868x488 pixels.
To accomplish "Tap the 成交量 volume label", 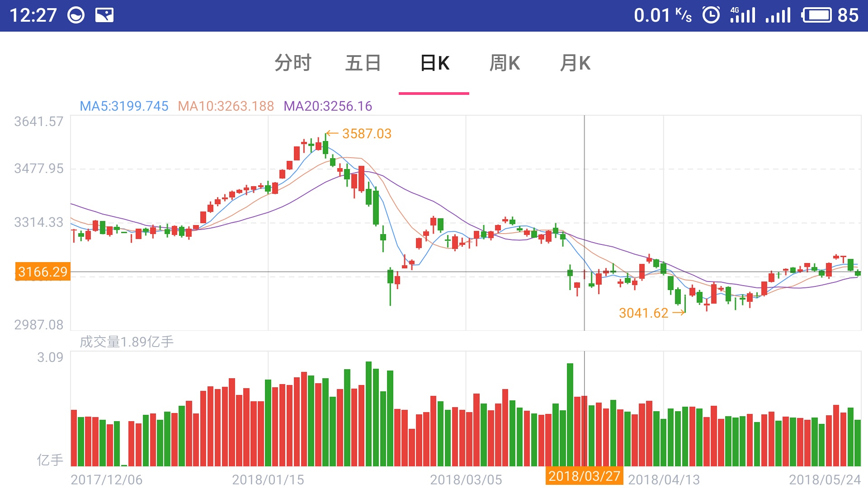I will point(127,342).
